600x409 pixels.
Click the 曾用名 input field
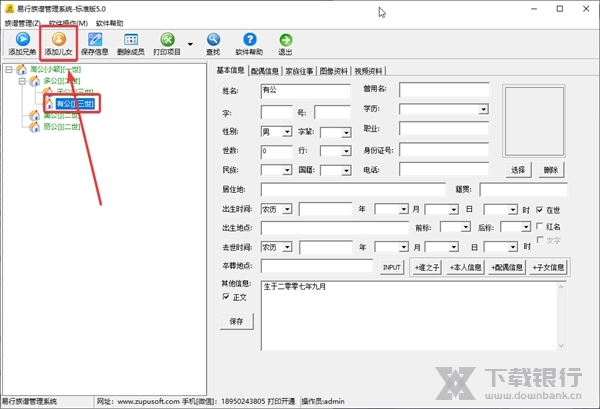pos(444,90)
